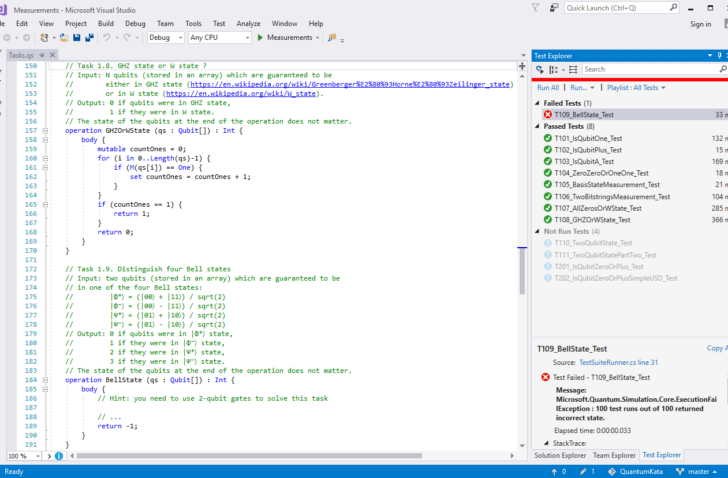Select the failed T109_BellState_Test row
This screenshot has width=728, height=478.
(x=630, y=115)
